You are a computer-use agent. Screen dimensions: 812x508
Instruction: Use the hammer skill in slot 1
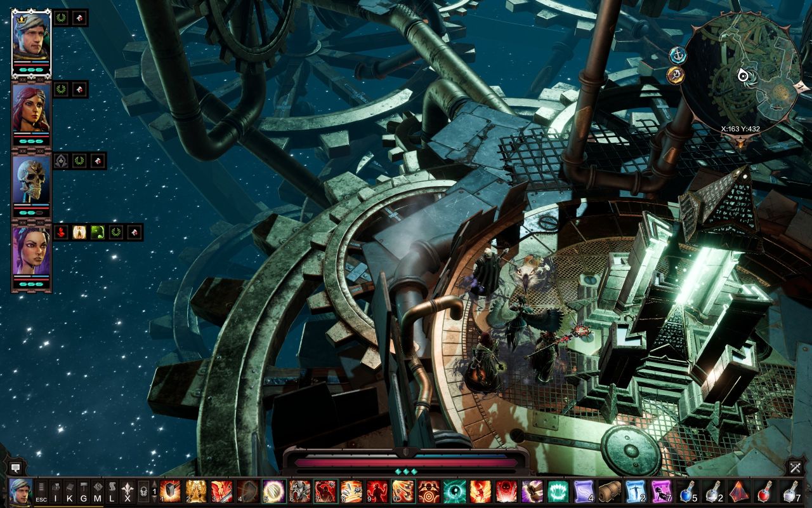coord(170,491)
